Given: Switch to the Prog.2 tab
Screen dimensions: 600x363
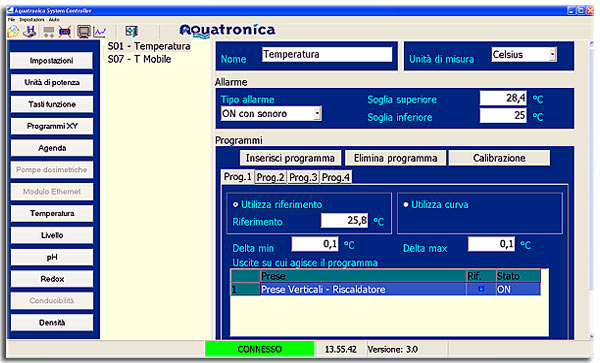Looking at the screenshot, I should (x=271, y=177).
